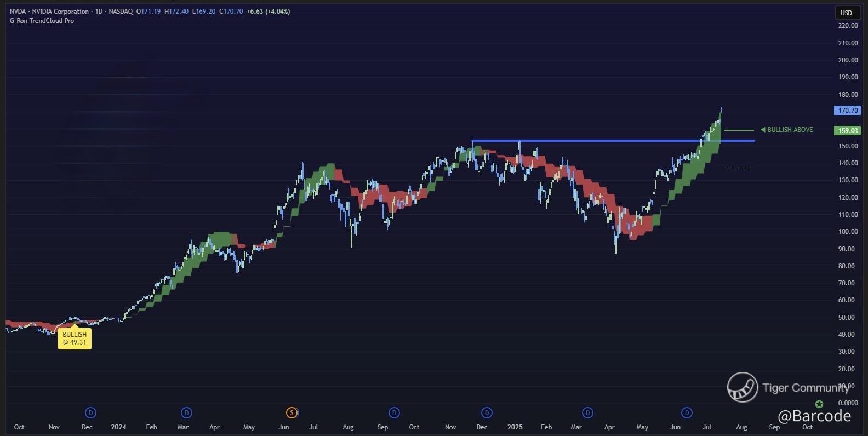Open the orange split S marker near Jun 2024
Screen dimensions: 868x436
point(292,412)
